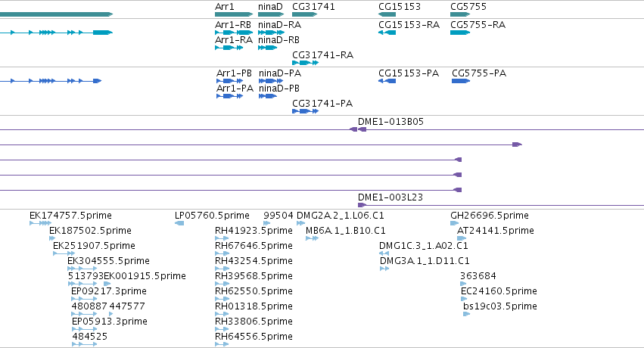
Task: Select protein Arr1-PA
Action: 235,89
